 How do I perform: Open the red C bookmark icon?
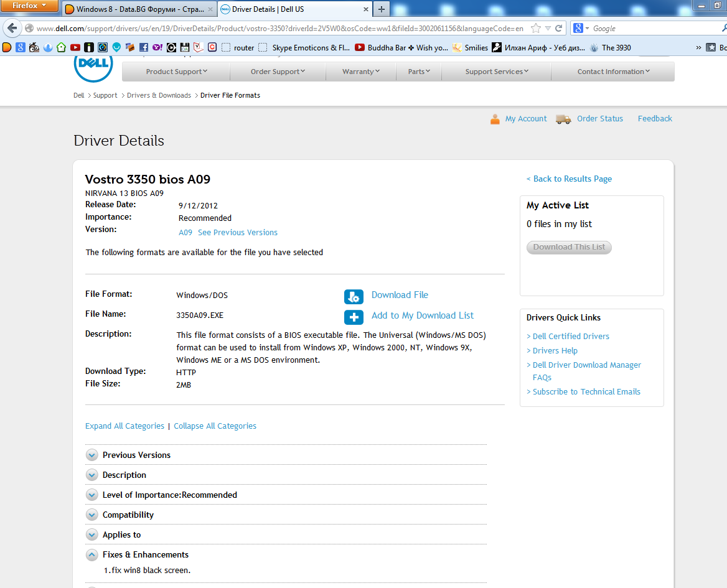[212, 47]
